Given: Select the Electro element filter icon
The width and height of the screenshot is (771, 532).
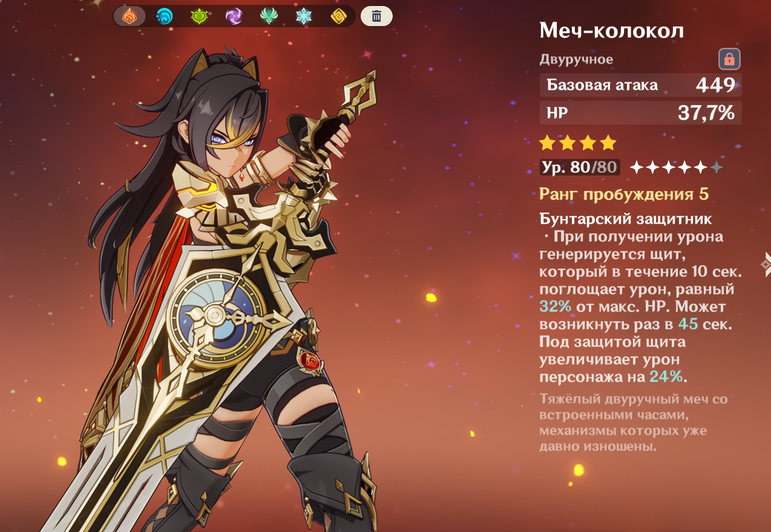Looking at the screenshot, I should 234,16.
